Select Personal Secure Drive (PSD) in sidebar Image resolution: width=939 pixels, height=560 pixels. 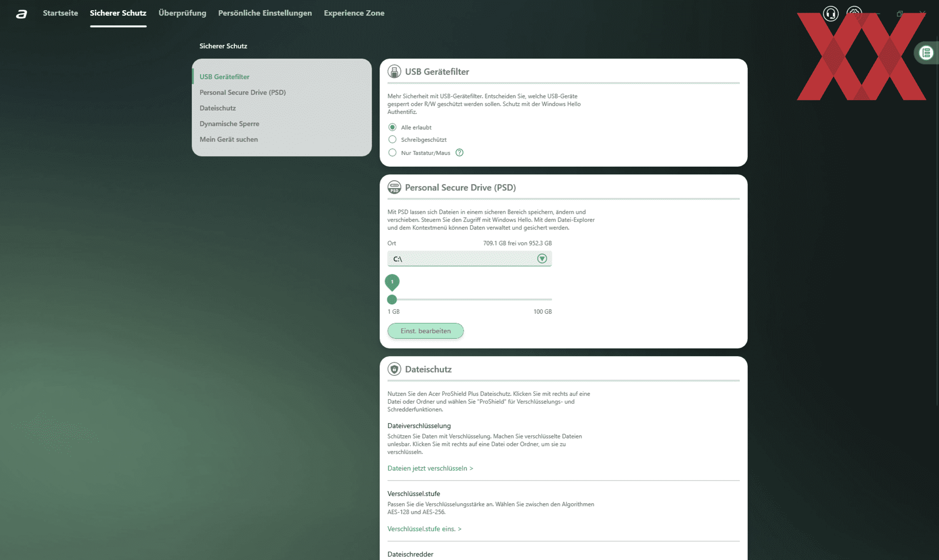tap(243, 92)
